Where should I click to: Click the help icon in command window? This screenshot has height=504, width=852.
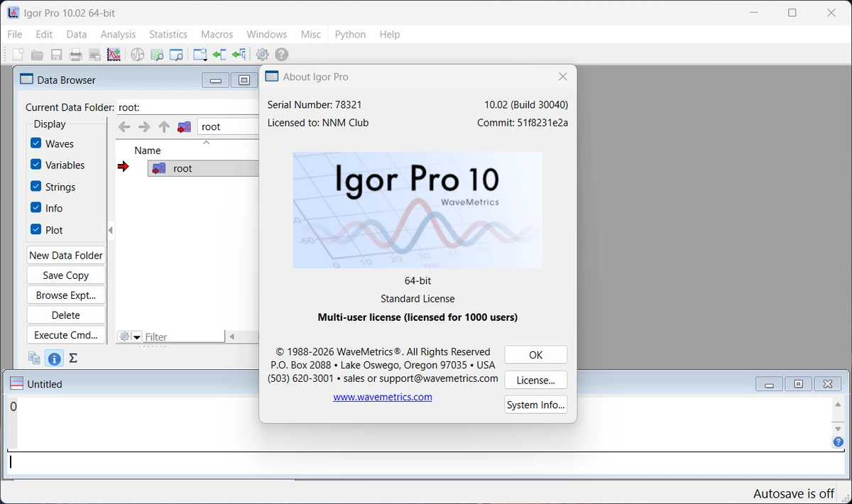[839, 442]
